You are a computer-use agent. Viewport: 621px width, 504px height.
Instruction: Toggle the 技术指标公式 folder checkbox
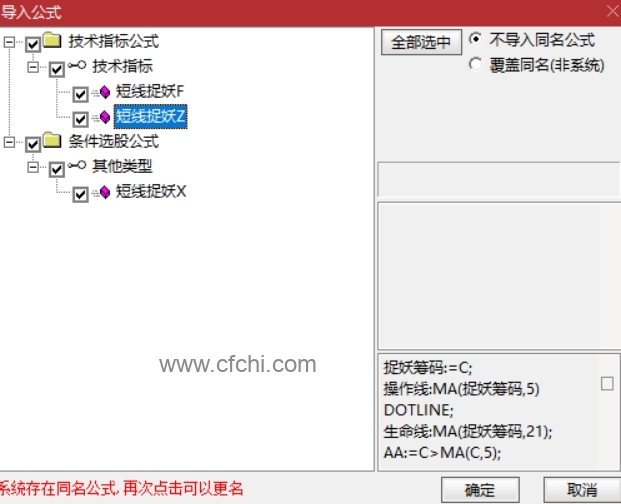pos(33,44)
